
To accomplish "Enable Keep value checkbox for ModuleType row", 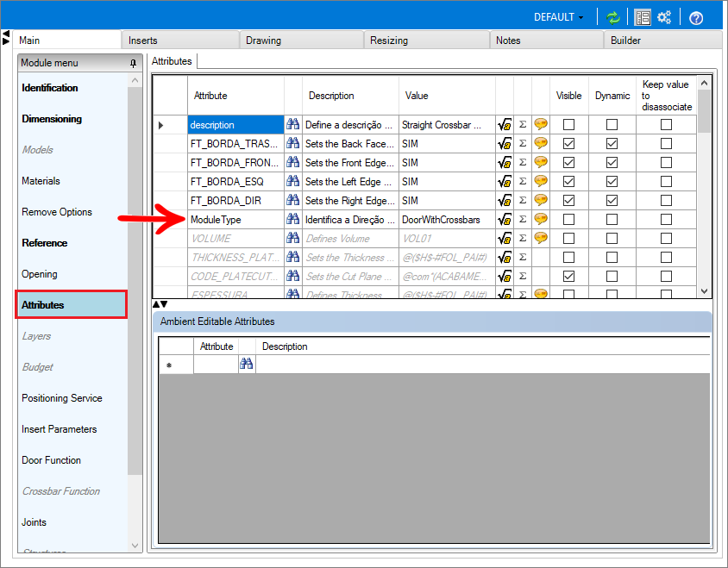I will pyautogui.click(x=666, y=220).
